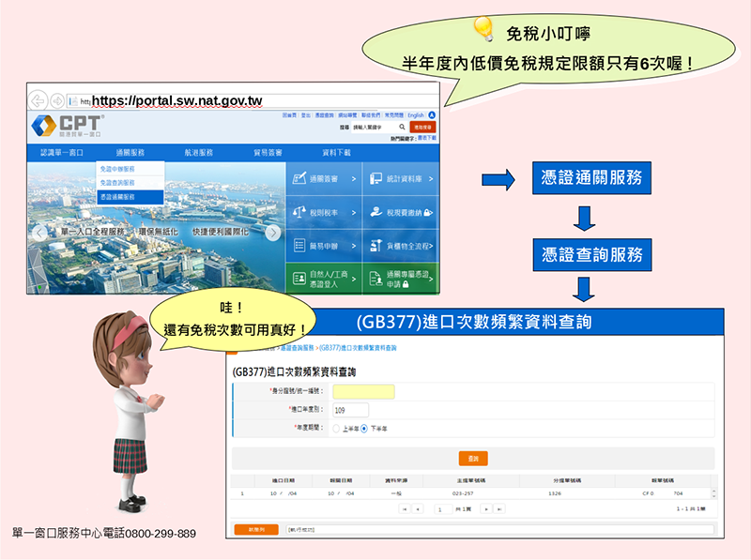Go to next page in results pager
751x560 pixels.
[485, 509]
